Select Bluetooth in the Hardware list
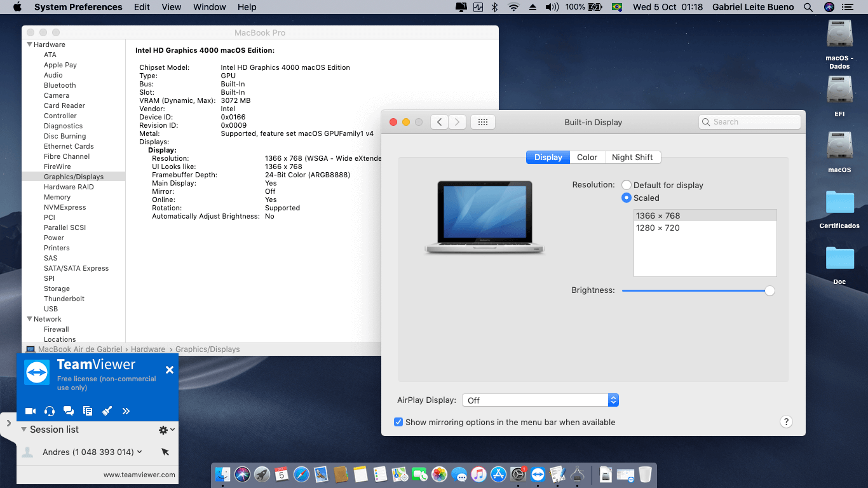 (60, 85)
